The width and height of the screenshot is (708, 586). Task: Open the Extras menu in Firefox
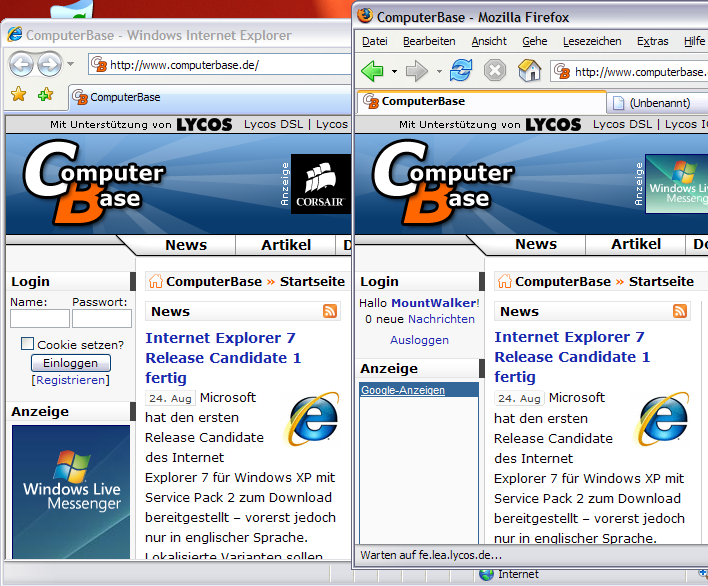click(x=652, y=41)
